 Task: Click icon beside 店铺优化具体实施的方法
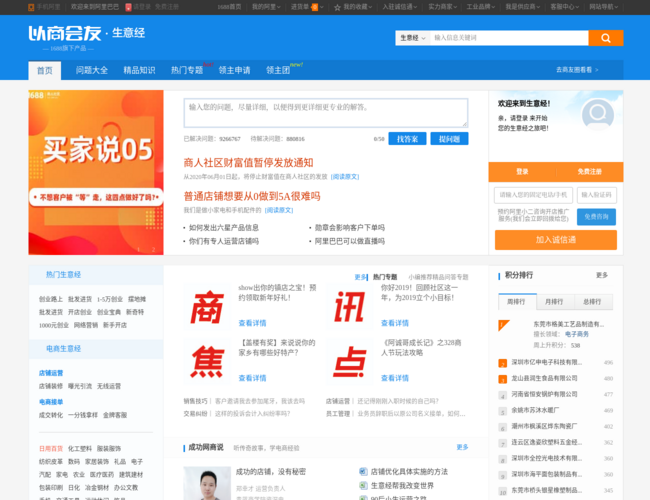pos(363,472)
